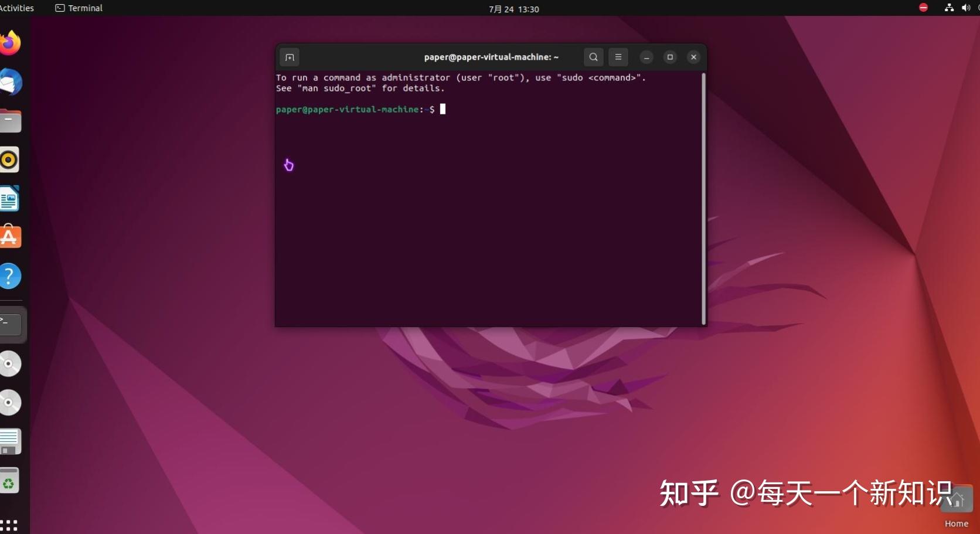Viewport: 980px width, 534px height.
Task: Open the terminal search
Action: click(593, 57)
